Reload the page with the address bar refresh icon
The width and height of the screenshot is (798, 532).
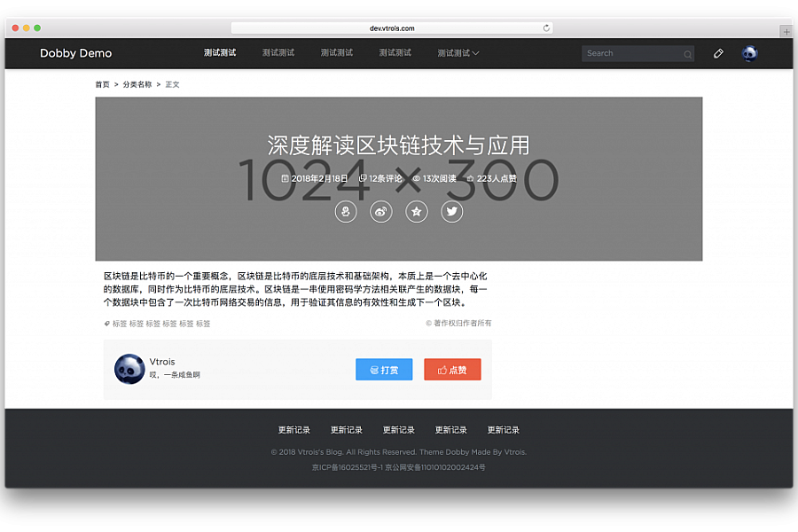tap(546, 28)
